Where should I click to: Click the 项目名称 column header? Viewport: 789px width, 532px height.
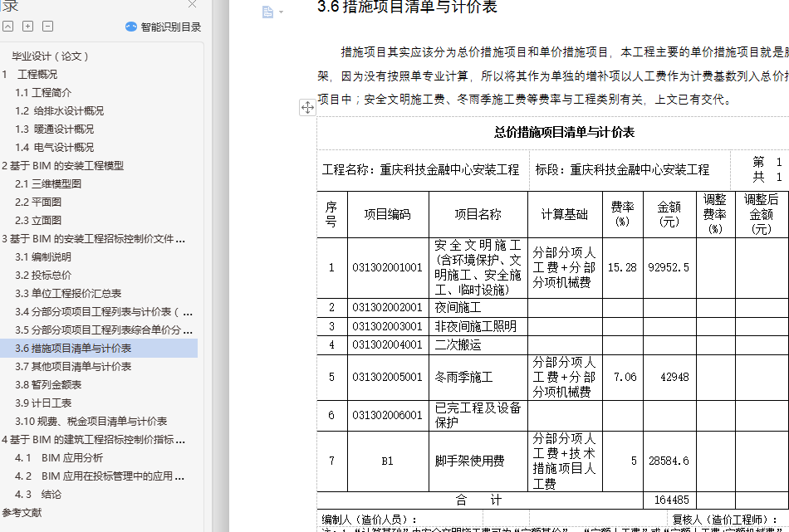pyautogui.click(x=478, y=215)
